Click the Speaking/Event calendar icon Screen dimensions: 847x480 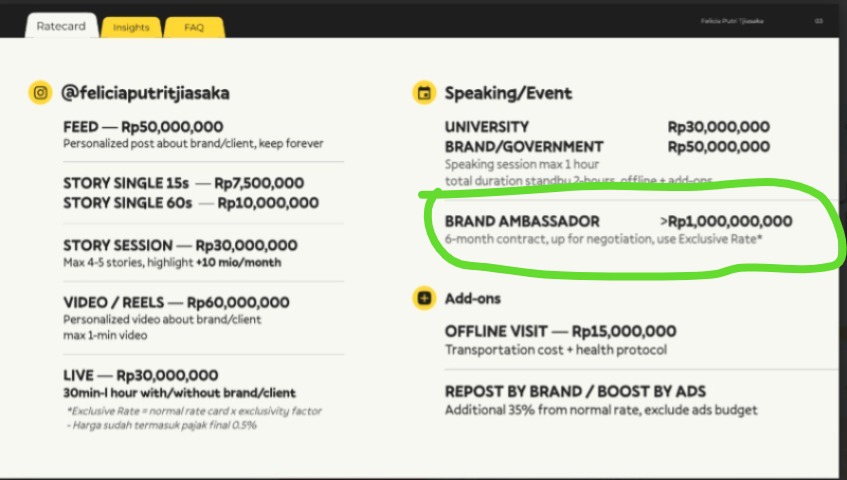coord(424,93)
